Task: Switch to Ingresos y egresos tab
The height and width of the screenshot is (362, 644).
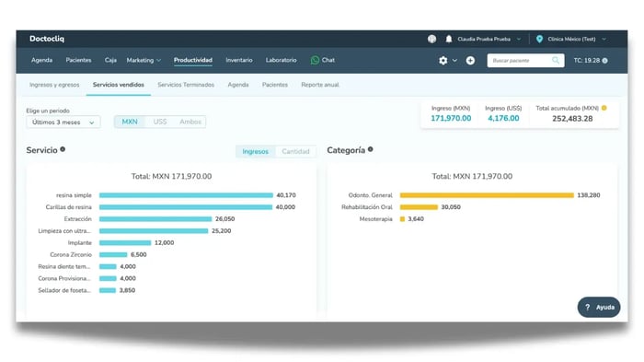Action: click(x=54, y=85)
